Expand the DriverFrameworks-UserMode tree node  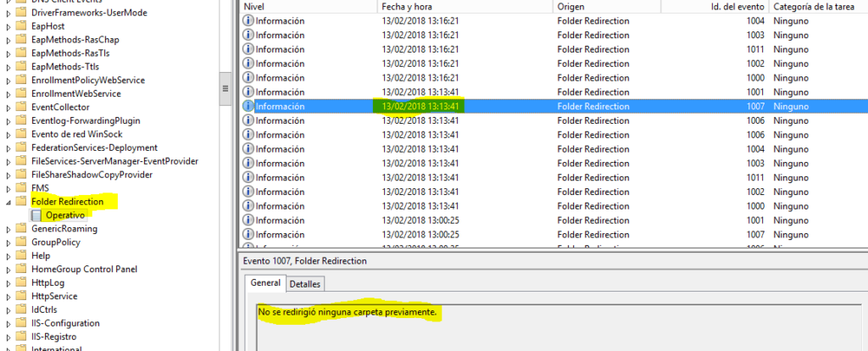(8, 13)
